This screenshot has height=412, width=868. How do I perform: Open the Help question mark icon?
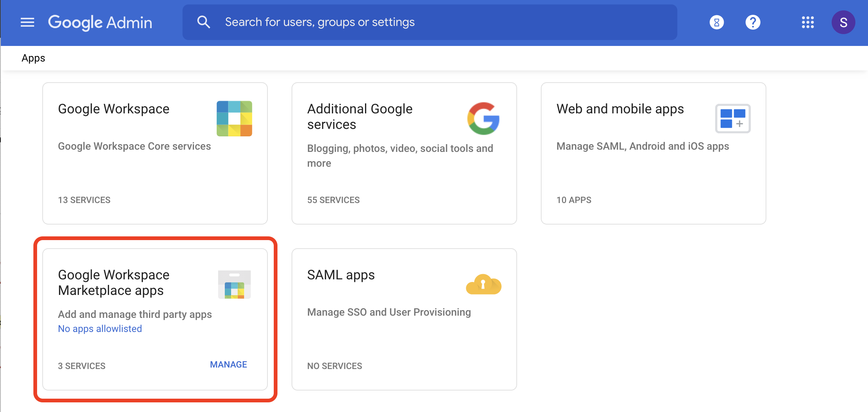pos(753,22)
